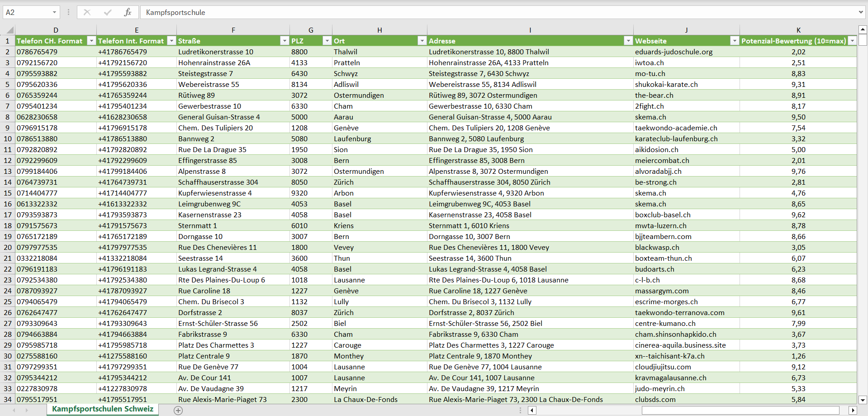Click rating value 3,05 for Vevey
868x416 pixels.
798,247
